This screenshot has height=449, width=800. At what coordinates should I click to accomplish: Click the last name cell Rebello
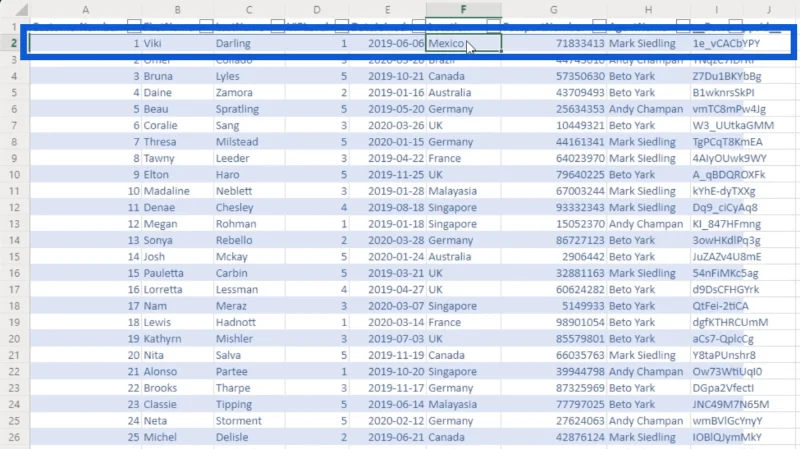coord(249,240)
